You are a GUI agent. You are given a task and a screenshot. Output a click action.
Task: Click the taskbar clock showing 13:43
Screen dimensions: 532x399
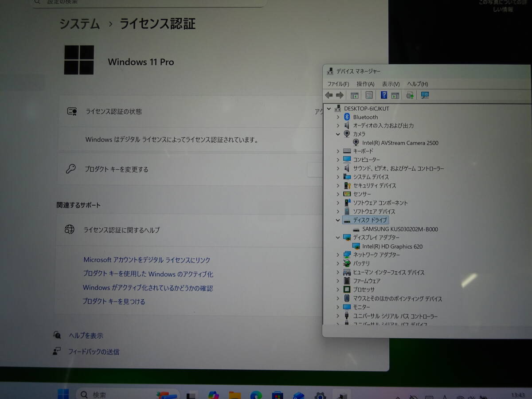coord(517,395)
